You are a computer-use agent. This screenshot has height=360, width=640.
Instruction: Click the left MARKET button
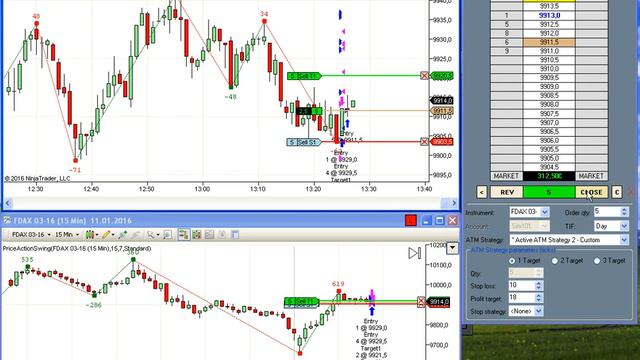point(506,176)
